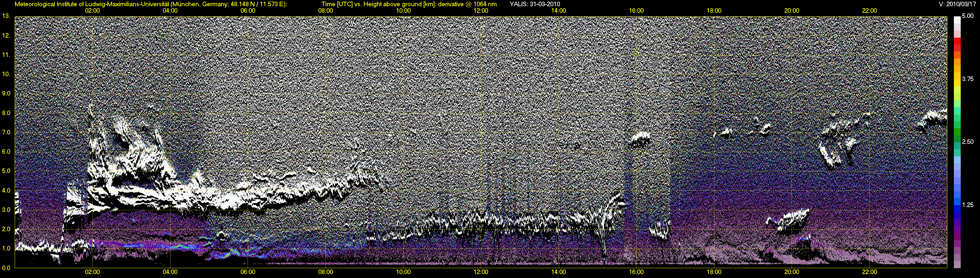Image resolution: width=980 pixels, height=278 pixels.
Task: Click the 5.0 height axis label
Action: point(6,171)
